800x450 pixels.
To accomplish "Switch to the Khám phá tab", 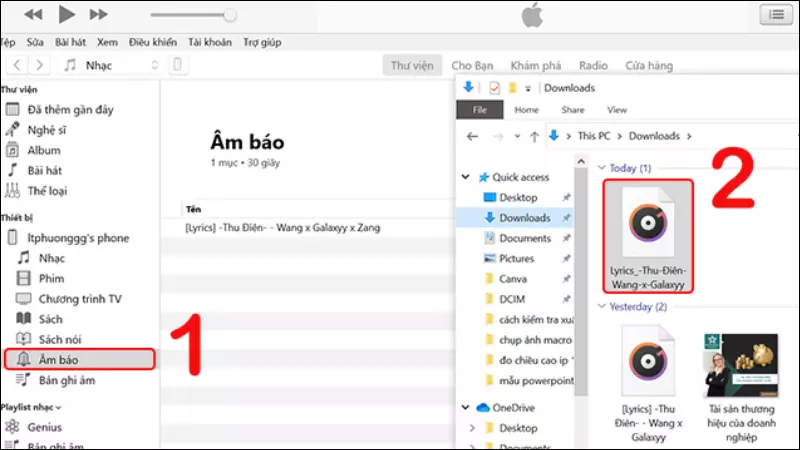I will coord(536,66).
